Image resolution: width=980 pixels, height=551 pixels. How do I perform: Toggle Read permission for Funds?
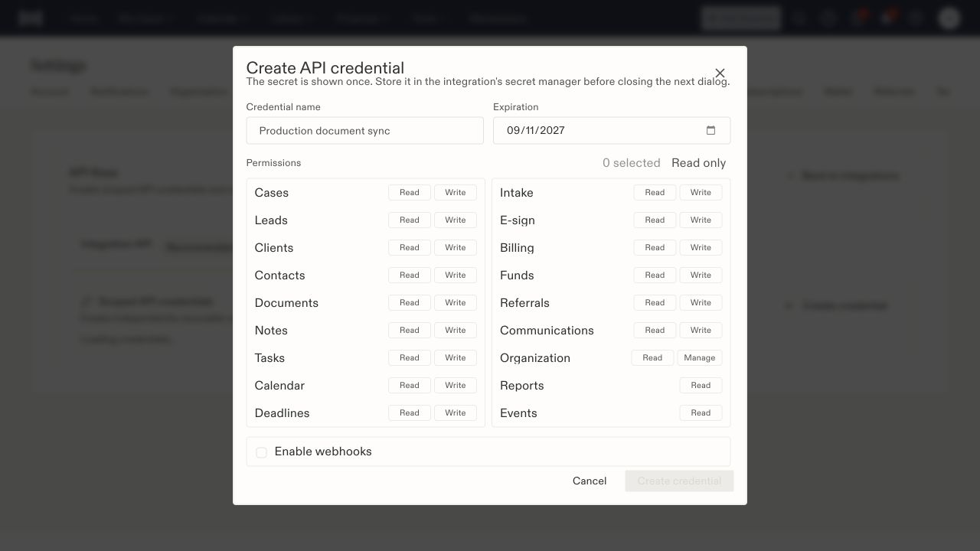(655, 275)
